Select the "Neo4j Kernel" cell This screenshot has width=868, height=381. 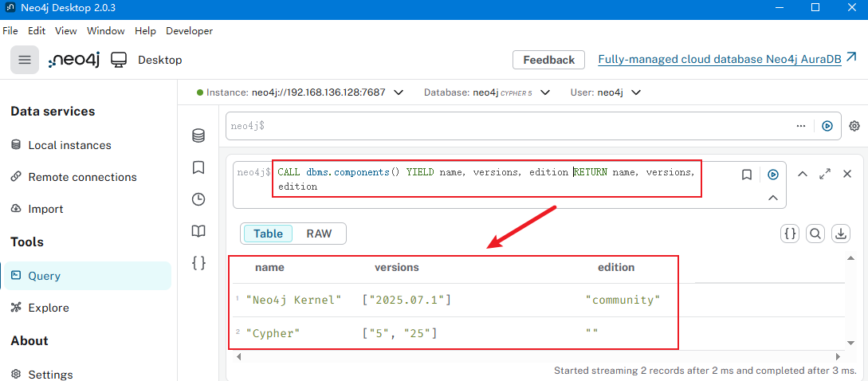click(x=294, y=300)
